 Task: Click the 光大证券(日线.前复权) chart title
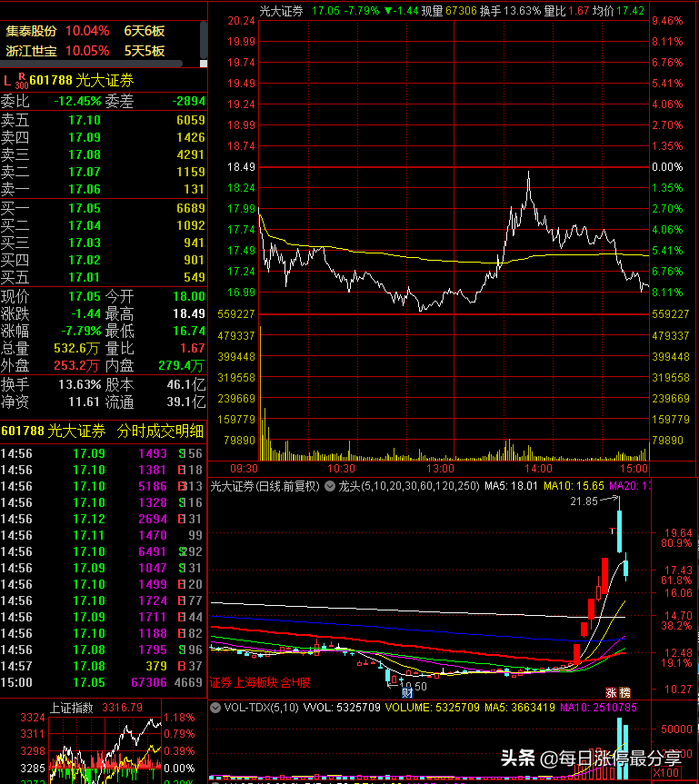265,486
